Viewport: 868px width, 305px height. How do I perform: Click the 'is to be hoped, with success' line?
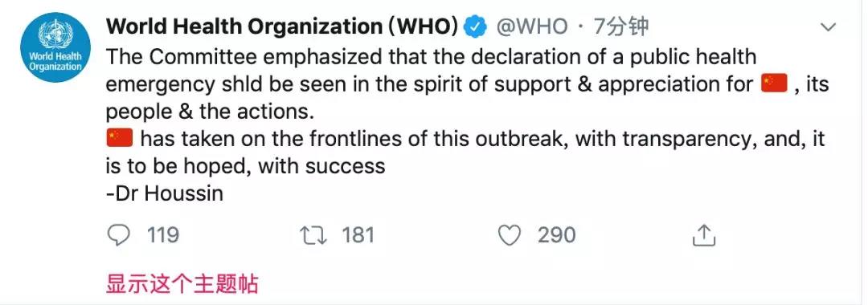(245, 166)
